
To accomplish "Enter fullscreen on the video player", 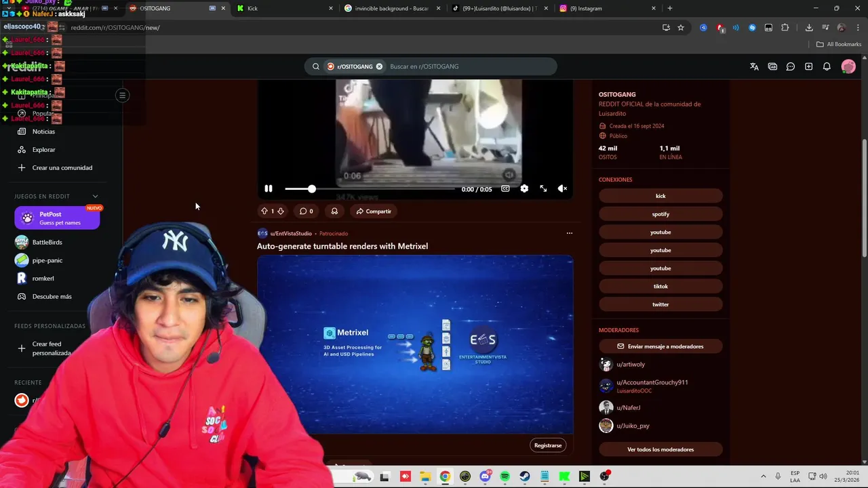I will point(543,188).
